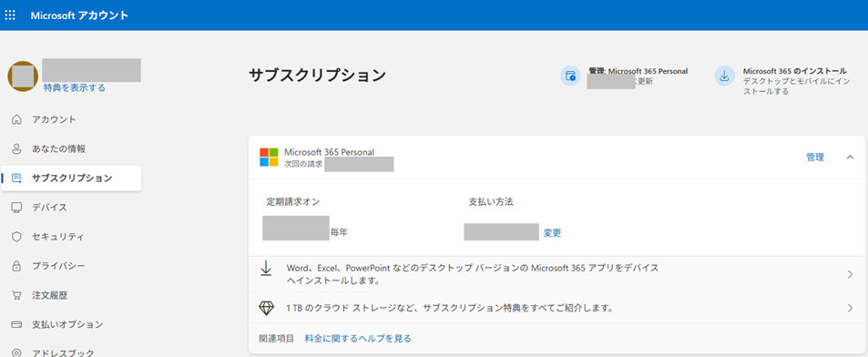
Task: Click the サブスクリプション sidebar icon
Action: [16, 178]
